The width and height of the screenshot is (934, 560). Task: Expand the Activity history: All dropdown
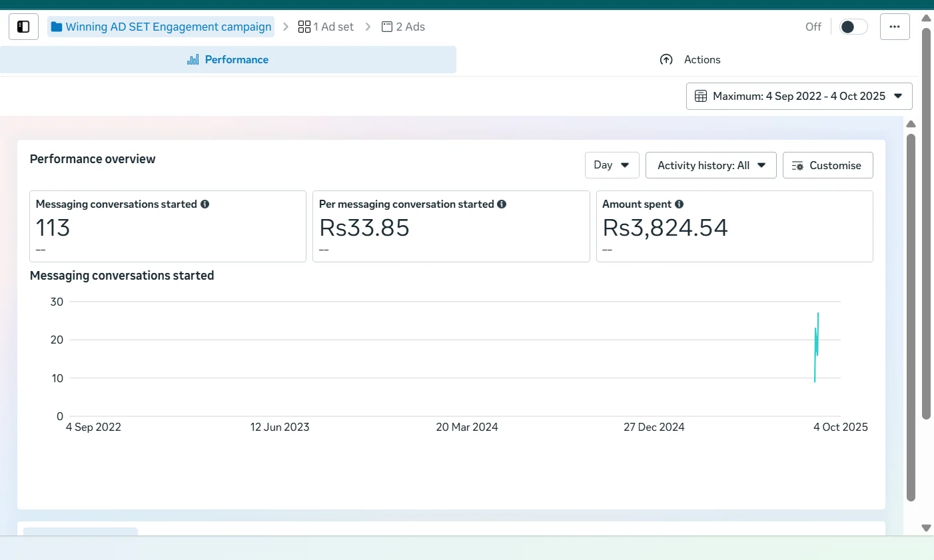point(710,165)
